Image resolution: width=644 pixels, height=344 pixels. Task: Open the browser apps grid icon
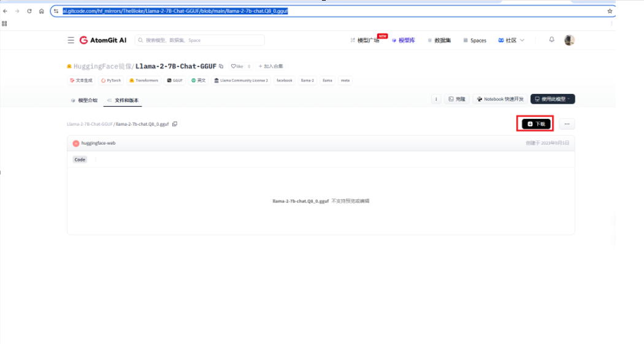[4, 24]
